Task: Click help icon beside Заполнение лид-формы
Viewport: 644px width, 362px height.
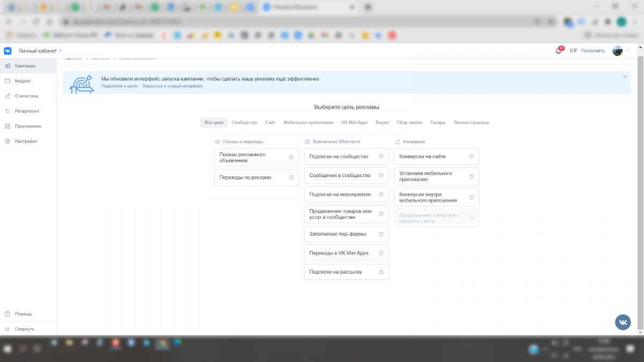Action: (381, 234)
